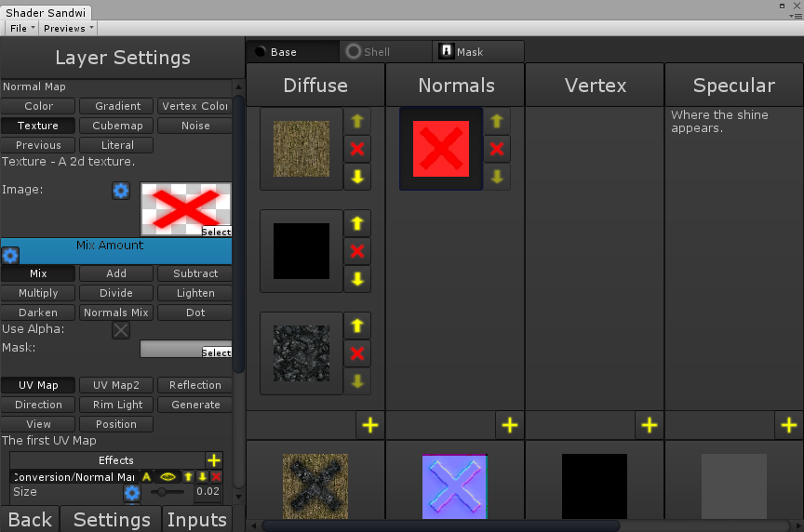Toggle the A option on effect row
The image size is (804, 532).
click(x=146, y=477)
